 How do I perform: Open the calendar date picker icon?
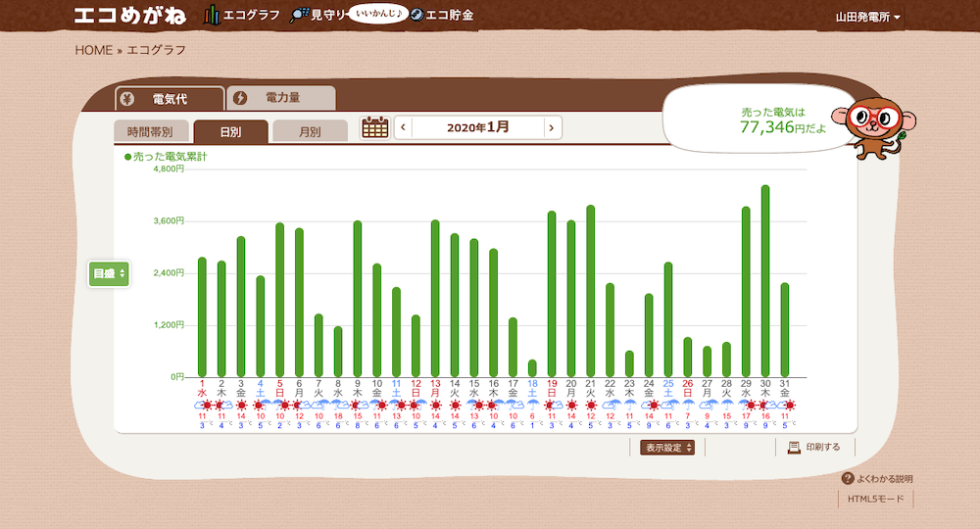click(x=375, y=127)
